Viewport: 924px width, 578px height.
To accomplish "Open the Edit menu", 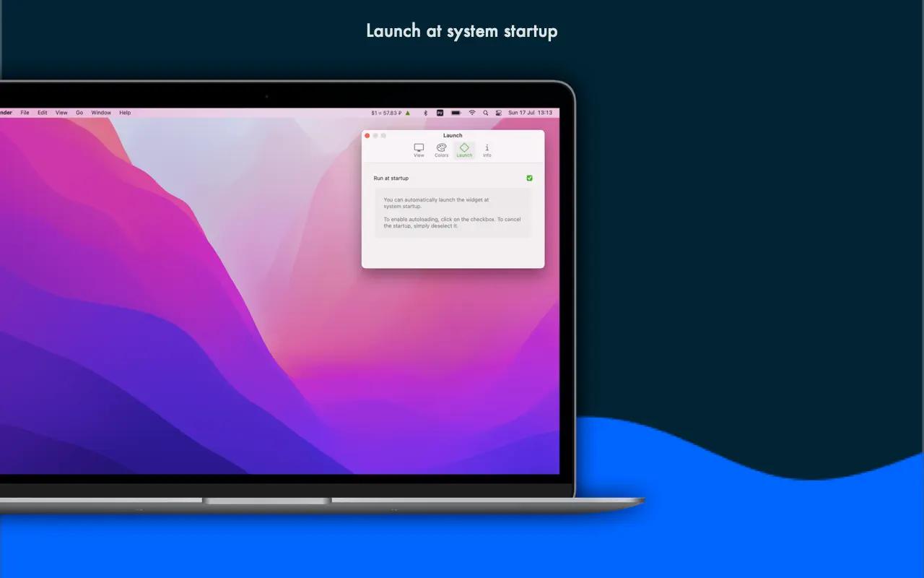I will tap(43, 113).
